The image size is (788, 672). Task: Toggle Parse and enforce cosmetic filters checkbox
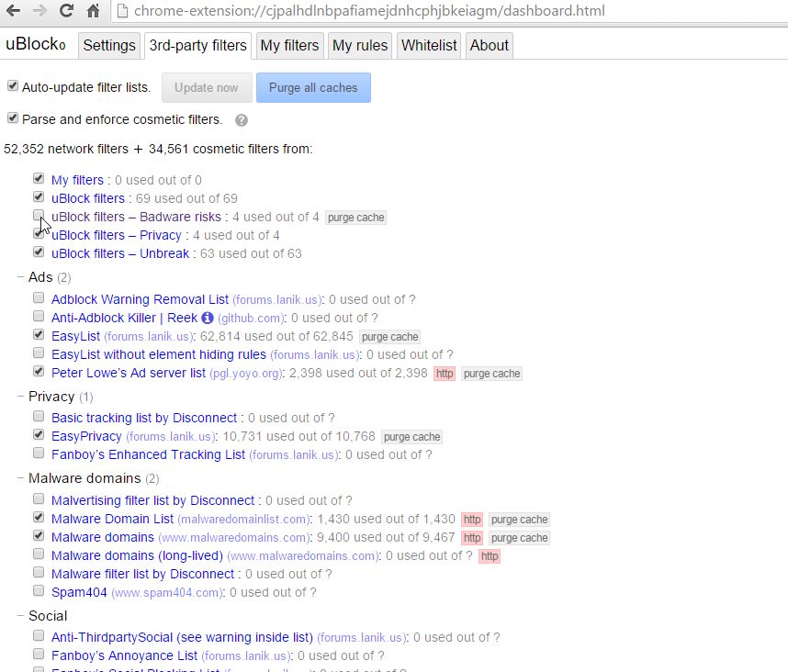pyautogui.click(x=13, y=118)
